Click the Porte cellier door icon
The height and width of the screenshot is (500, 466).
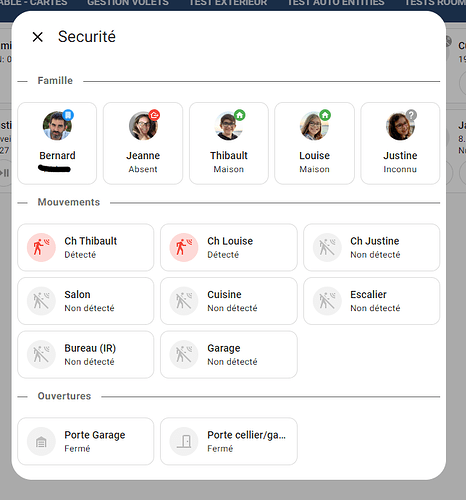(x=184, y=442)
